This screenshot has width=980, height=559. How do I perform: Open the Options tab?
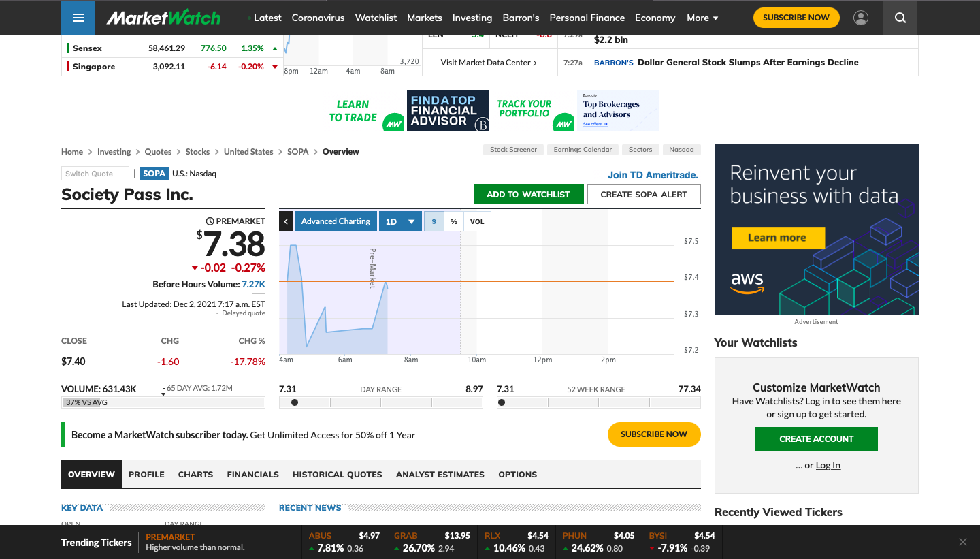tap(518, 475)
